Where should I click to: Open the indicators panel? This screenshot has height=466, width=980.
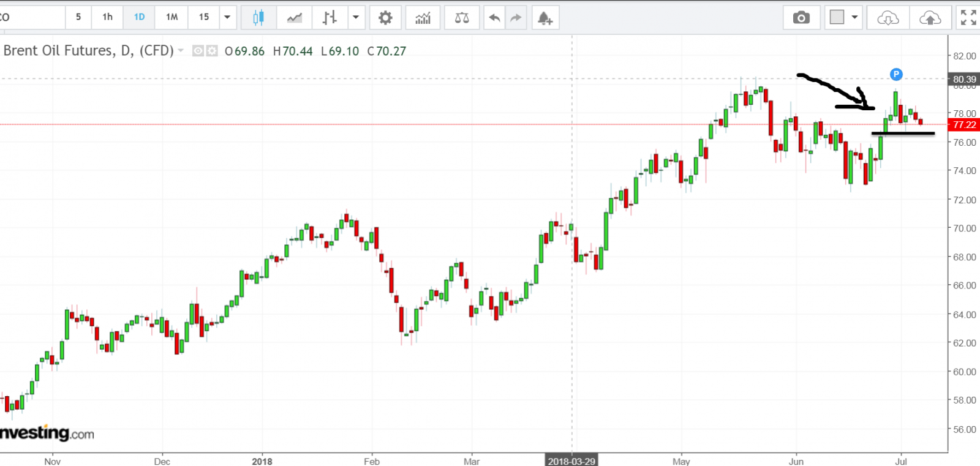pos(423,18)
